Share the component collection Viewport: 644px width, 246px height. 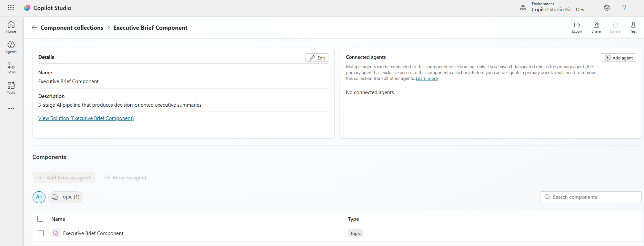tap(596, 27)
